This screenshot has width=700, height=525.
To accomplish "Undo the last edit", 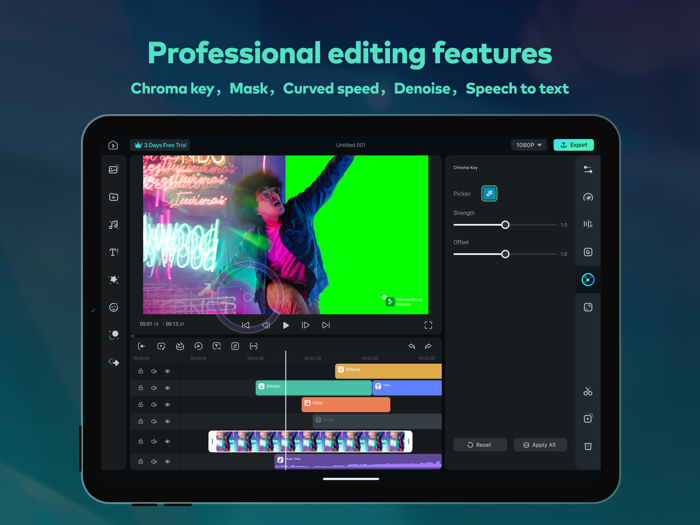I will [x=412, y=346].
